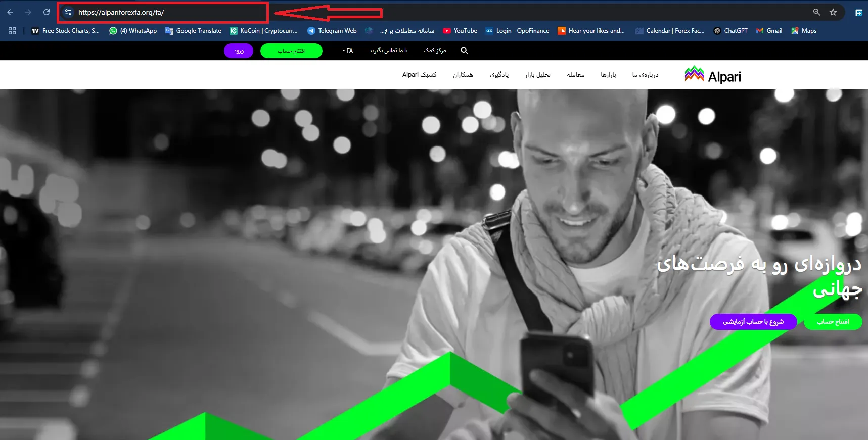Screen dimensions: 868x440
Task: Open the بازارها menu item
Action: tap(608, 75)
